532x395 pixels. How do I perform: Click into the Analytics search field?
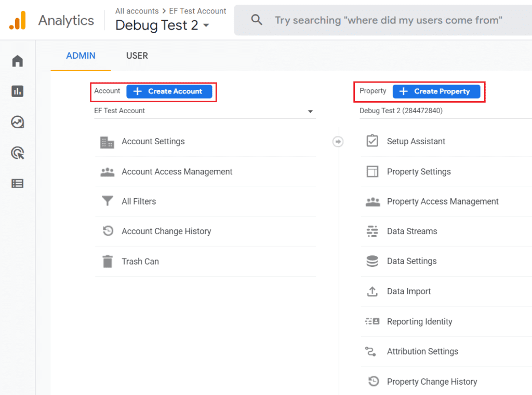point(383,20)
